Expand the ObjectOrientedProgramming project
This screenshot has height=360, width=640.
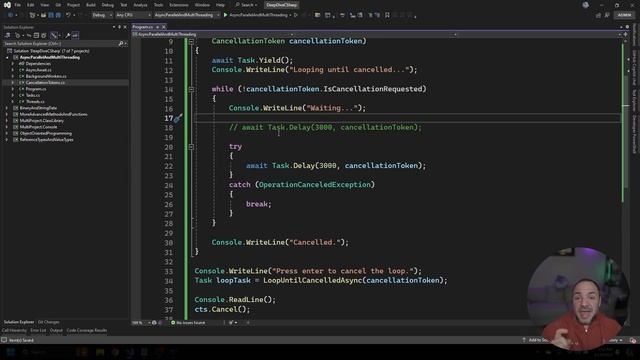7,133
